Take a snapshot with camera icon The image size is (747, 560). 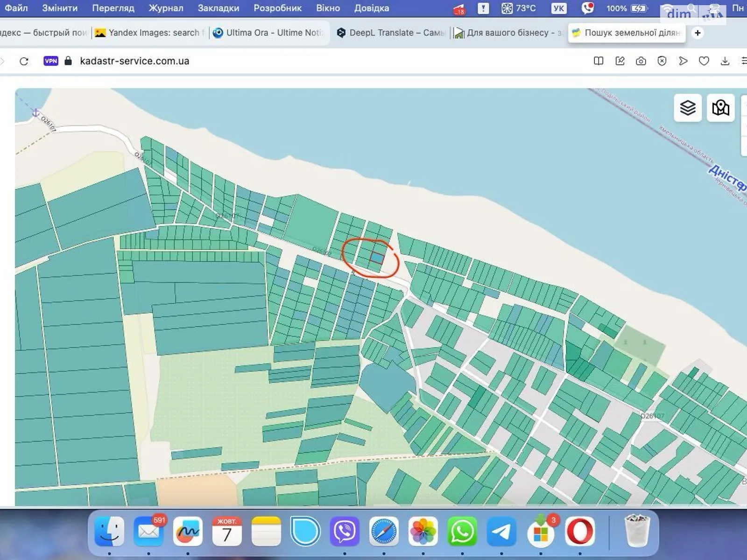641,61
